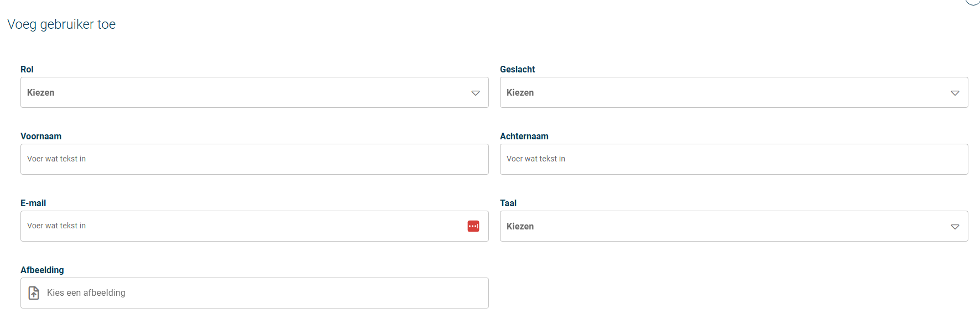Click the 'Afbeelding' field label
The width and height of the screenshot is (980, 319).
[x=42, y=270]
